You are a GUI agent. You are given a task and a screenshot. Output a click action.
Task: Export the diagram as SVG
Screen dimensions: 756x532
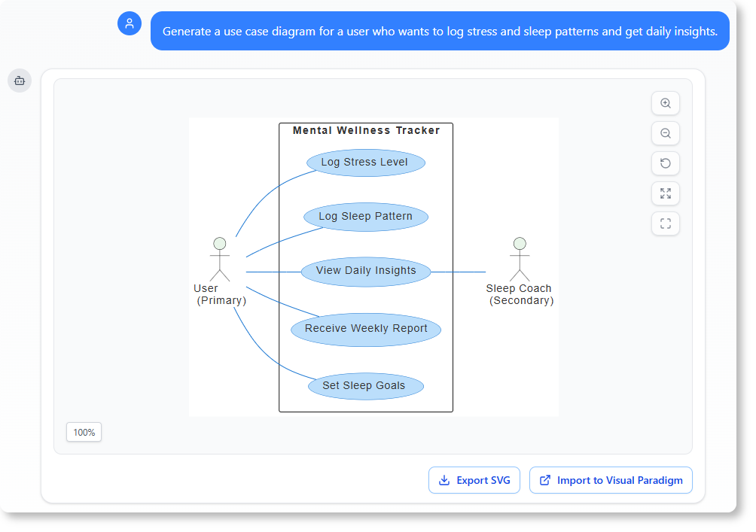click(x=474, y=480)
